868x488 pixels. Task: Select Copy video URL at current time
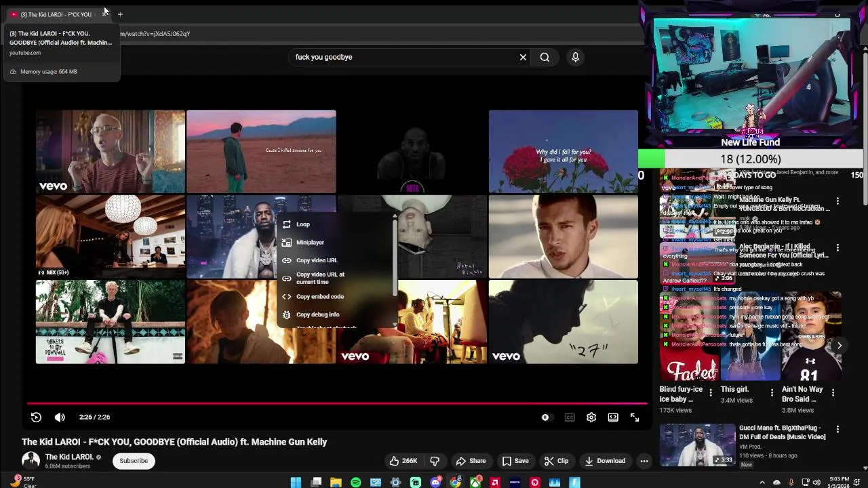click(335, 279)
